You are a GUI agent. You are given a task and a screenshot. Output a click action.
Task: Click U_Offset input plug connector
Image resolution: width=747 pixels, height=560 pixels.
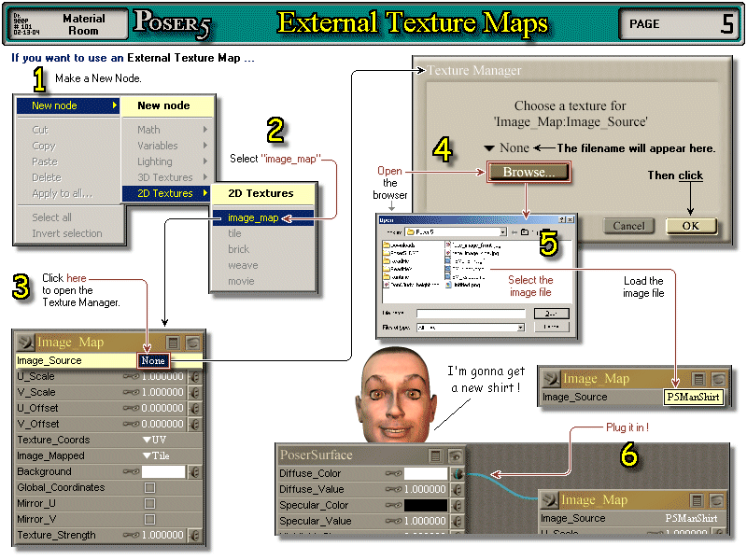[194, 408]
